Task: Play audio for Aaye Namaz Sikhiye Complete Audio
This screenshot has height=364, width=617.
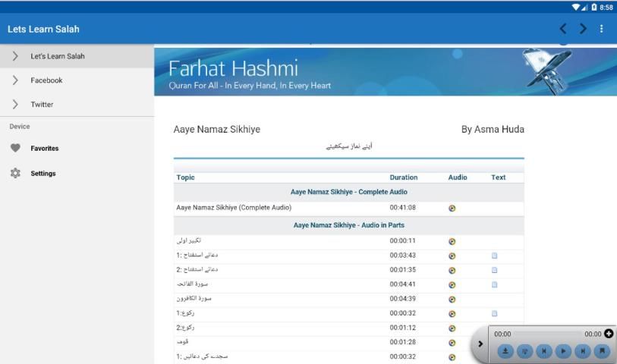Action: 452,209
